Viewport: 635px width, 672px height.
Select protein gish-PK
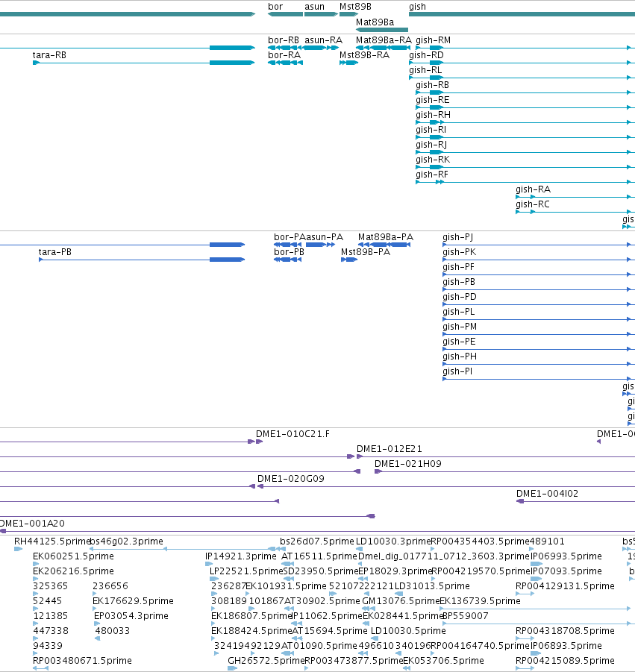459,252
